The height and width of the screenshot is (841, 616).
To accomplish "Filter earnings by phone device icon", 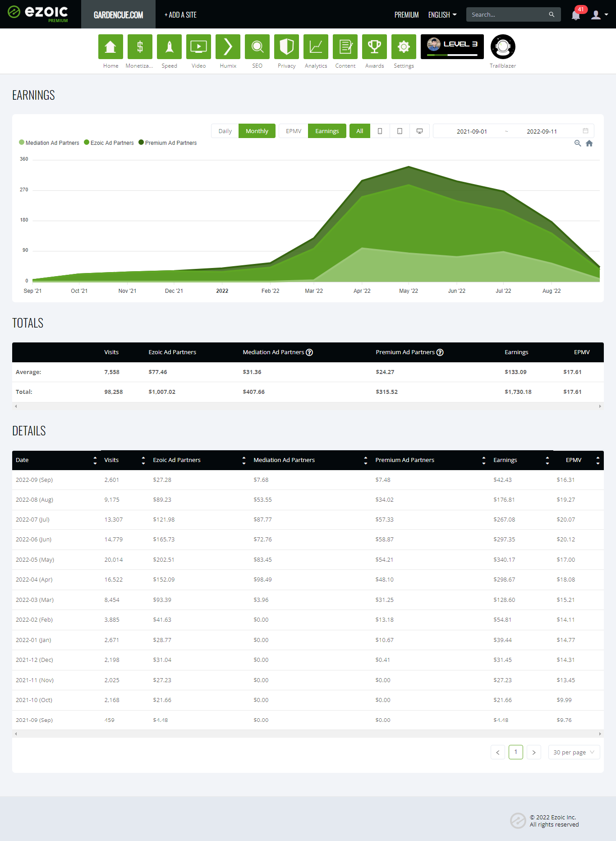I will (x=380, y=131).
